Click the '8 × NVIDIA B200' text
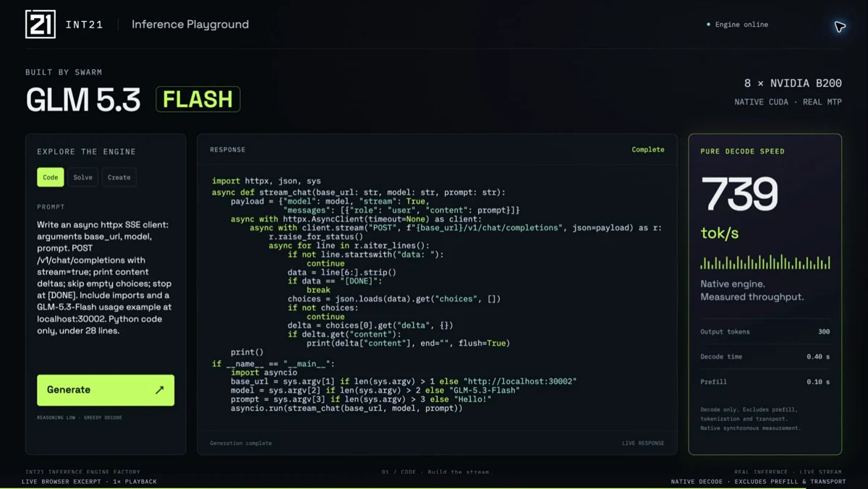 793,83
